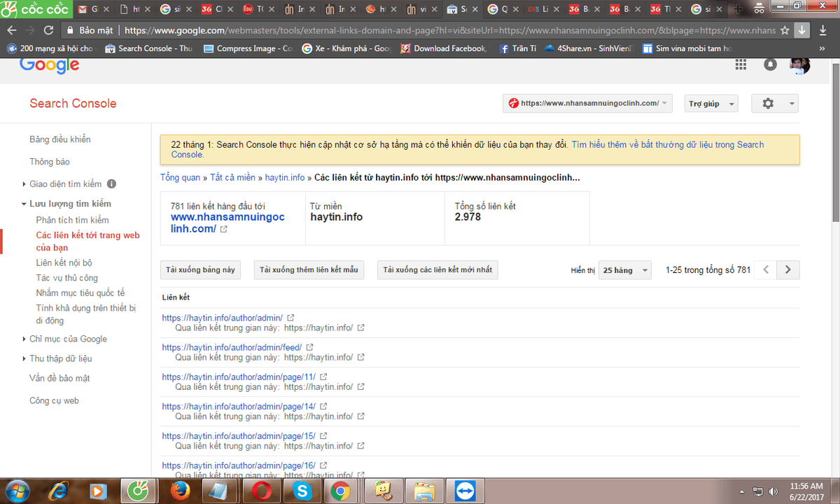Image resolution: width=840 pixels, height=504 pixels.
Task: Open haytin.info/author/admin/page/15/ link
Action: tap(239, 435)
